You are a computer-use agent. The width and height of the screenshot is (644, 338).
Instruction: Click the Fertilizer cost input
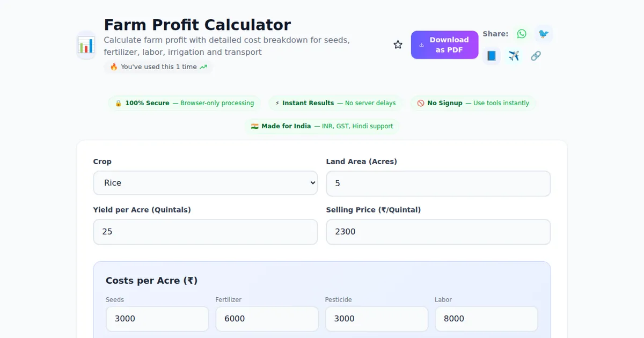[x=267, y=319]
